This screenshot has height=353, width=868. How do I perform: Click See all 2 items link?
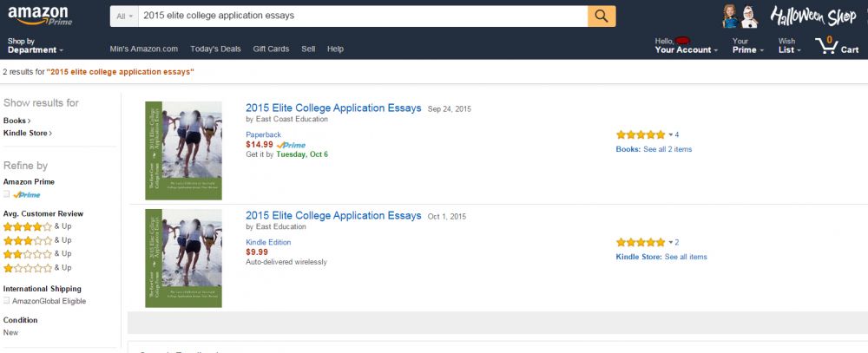667,149
